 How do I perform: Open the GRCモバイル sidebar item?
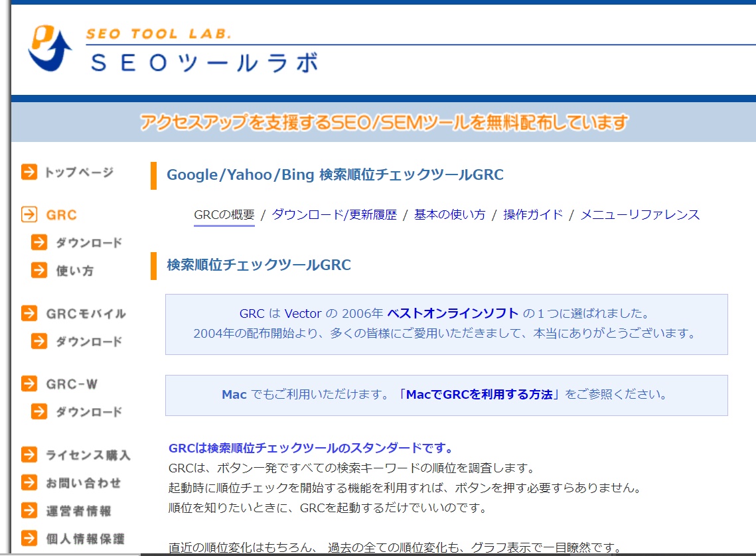pyautogui.click(x=86, y=314)
